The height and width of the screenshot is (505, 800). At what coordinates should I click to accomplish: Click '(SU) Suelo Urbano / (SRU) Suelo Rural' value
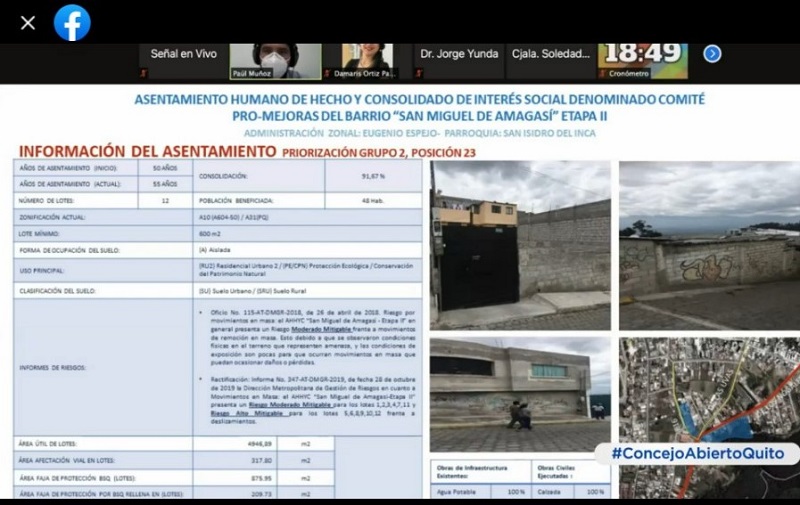[253, 291]
